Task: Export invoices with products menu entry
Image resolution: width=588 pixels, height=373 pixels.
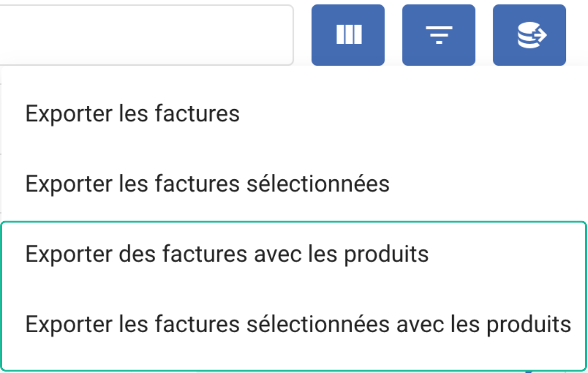Action: pos(227,254)
